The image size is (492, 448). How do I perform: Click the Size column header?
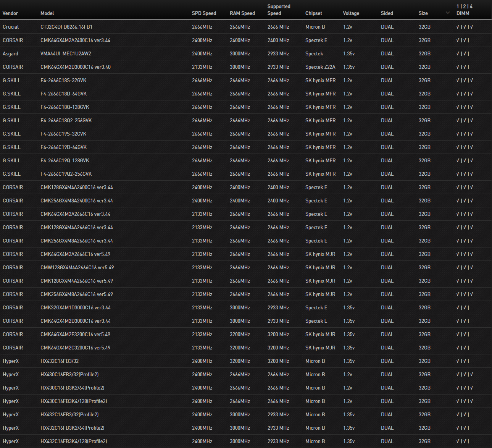point(423,13)
